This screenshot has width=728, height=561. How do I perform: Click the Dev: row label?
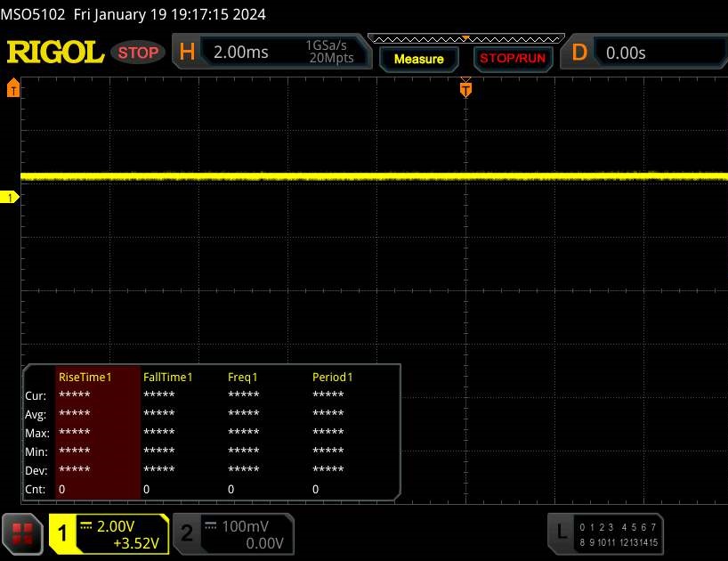tap(36, 470)
